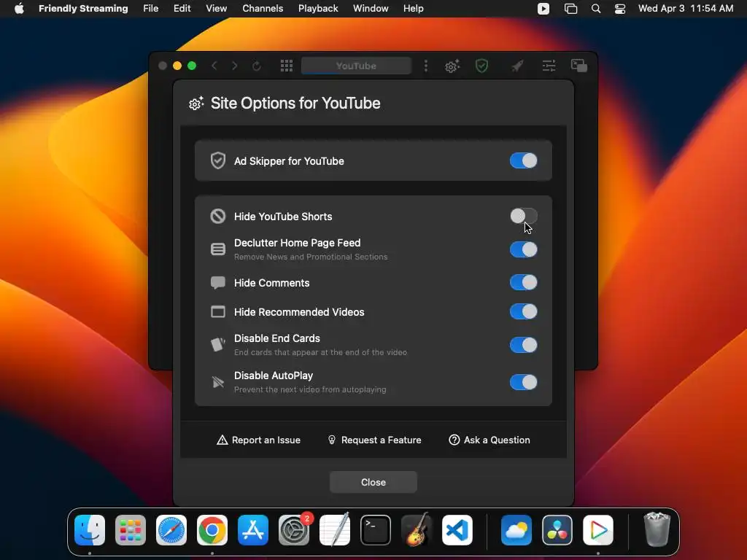Open Spotlight search in menu bar
Viewport: 747px width, 560px height.
(595, 9)
